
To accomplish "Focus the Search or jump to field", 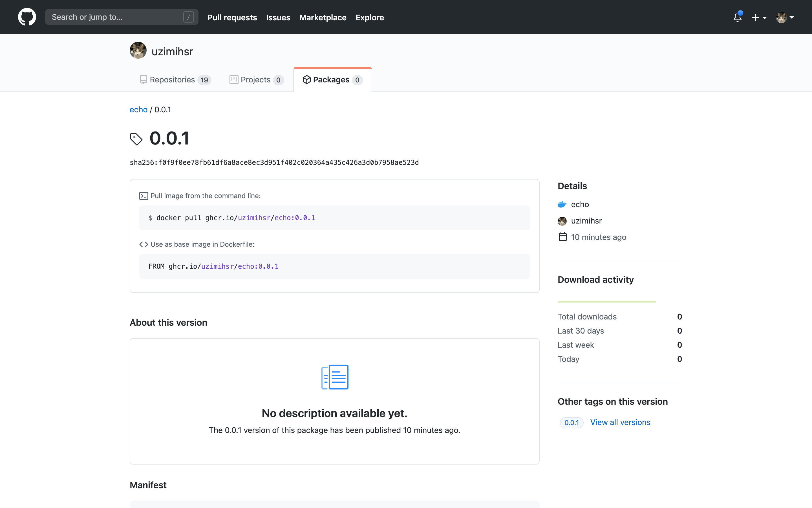I will [122, 17].
